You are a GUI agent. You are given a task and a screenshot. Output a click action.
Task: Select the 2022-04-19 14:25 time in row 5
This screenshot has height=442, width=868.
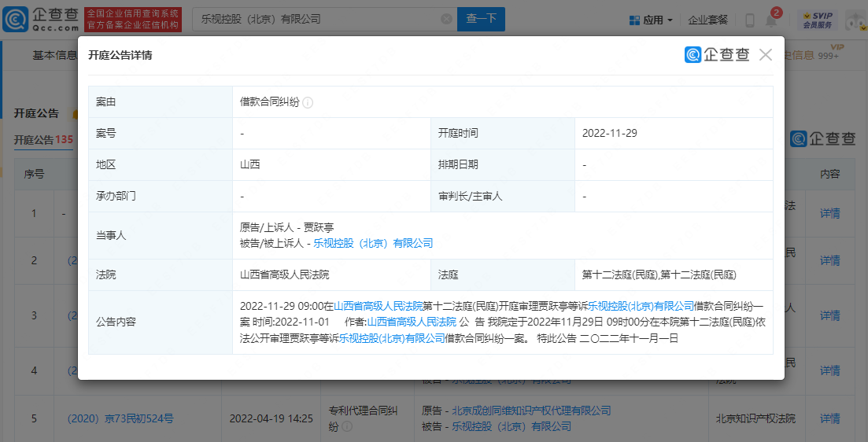(x=271, y=418)
